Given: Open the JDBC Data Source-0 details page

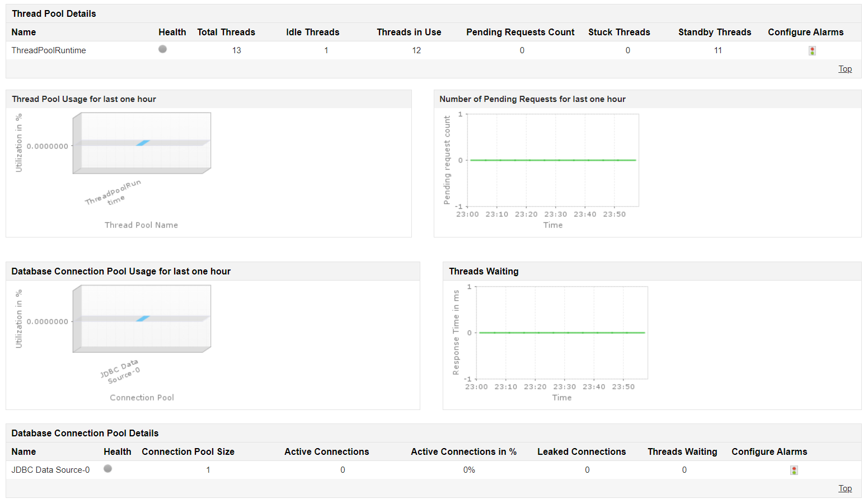Looking at the screenshot, I should tap(50, 469).
